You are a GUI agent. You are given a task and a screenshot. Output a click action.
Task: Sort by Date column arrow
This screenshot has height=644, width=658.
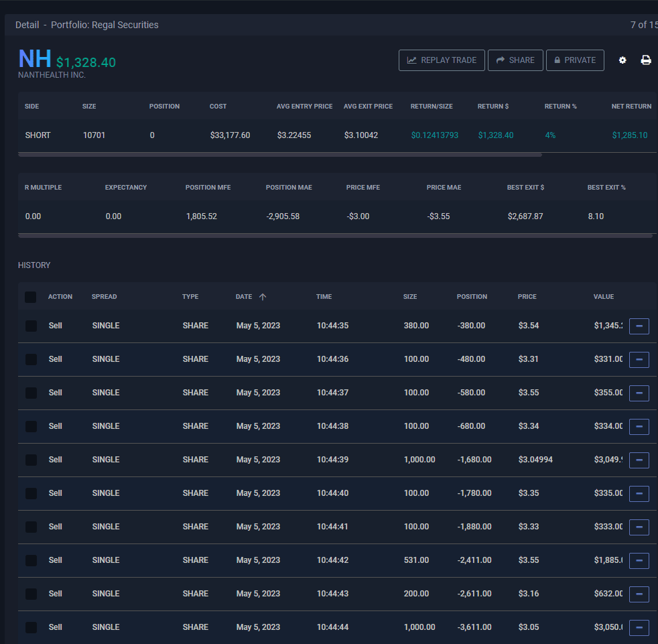(x=262, y=297)
